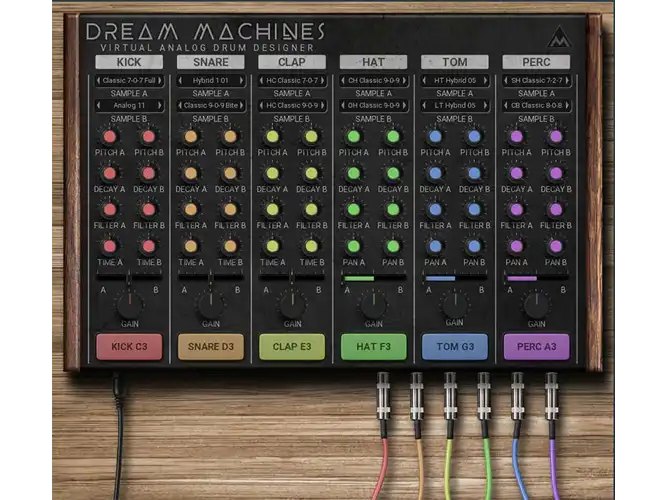Click the HAT Pan B knob

pyautogui.click(x=393, y=246)
